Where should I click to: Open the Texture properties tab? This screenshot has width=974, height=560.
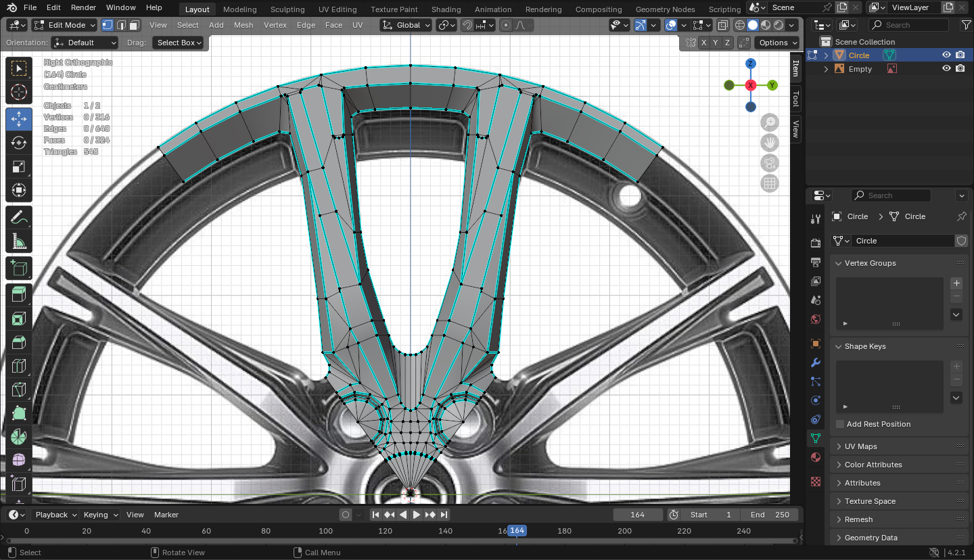click(816, 482)
